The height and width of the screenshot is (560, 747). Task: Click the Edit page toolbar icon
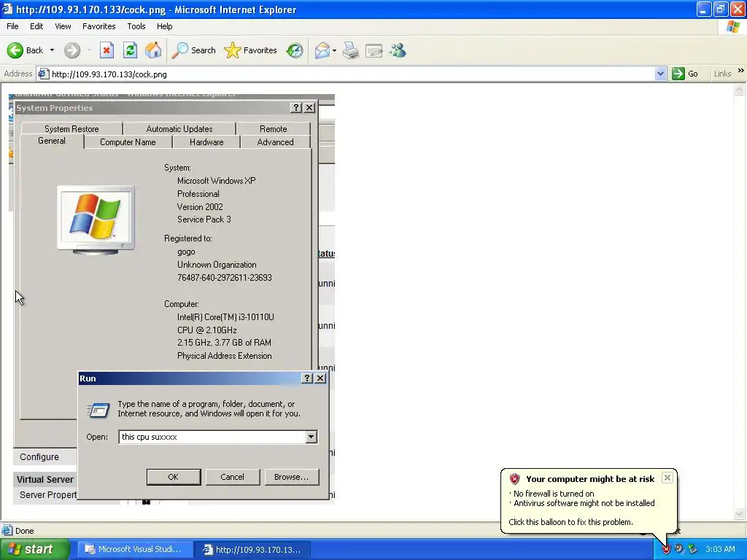(x=374, y=50)
